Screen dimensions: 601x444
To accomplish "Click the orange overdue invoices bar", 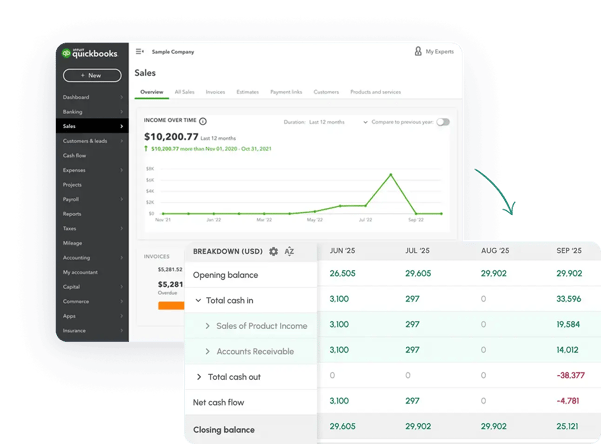I will click(171, 306).
